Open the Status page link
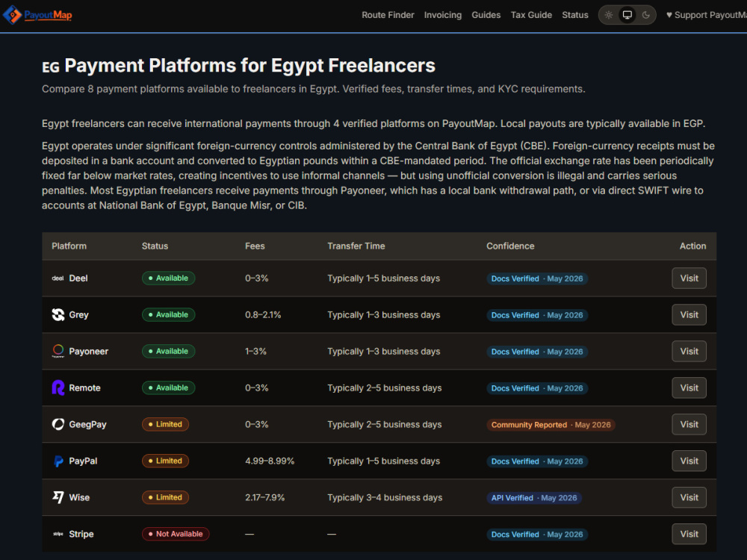Image resolution: width=747 pixels, height=560 pixels. click(575, 15)
